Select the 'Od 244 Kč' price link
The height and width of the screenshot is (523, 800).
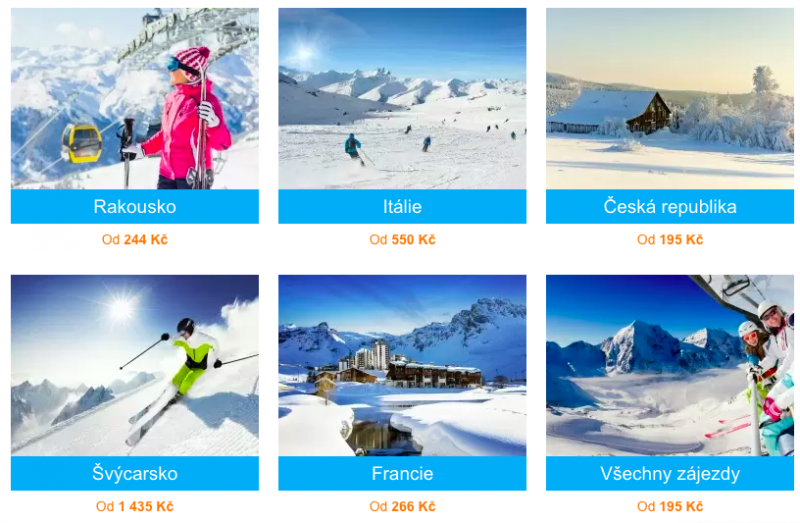click(135, 239)
